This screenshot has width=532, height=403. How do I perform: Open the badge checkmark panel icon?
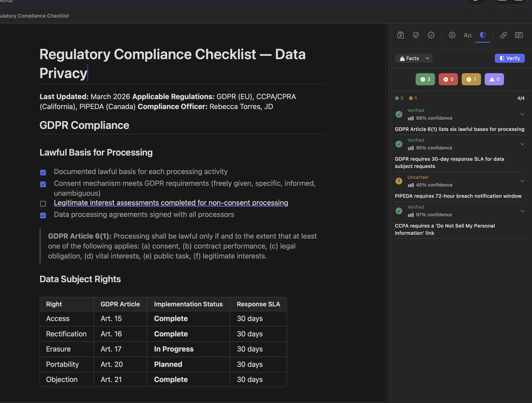(x=431, y=35)
